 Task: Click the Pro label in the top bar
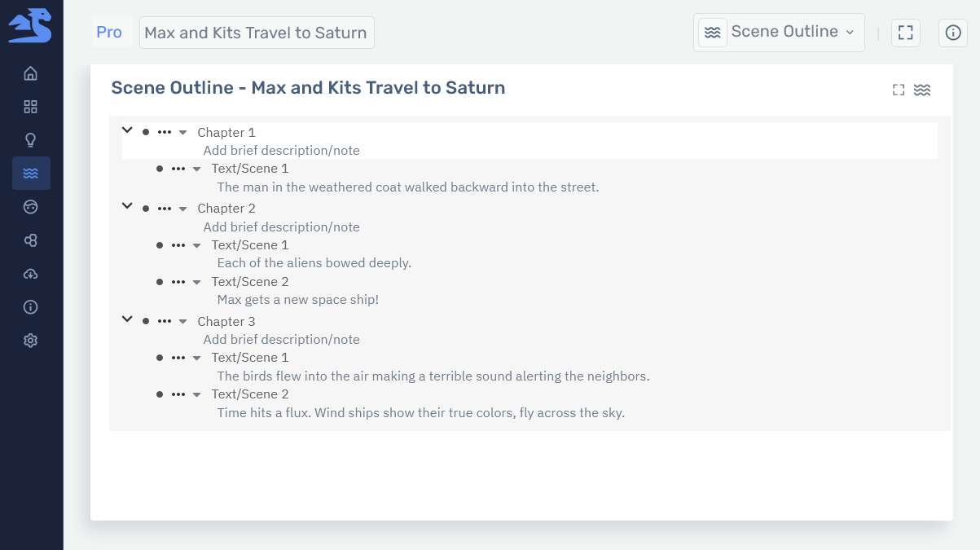click(x=109, y=32)
